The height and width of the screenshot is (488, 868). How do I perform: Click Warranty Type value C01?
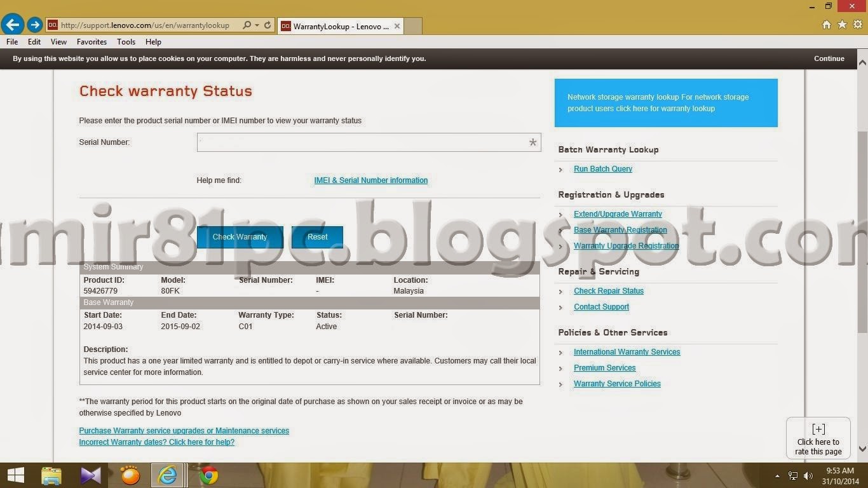(245, 327)
